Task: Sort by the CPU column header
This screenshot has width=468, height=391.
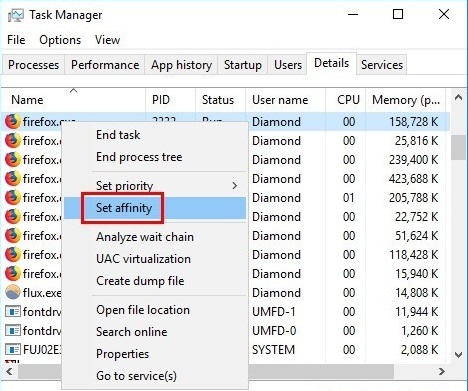Action: pos(348,100)
